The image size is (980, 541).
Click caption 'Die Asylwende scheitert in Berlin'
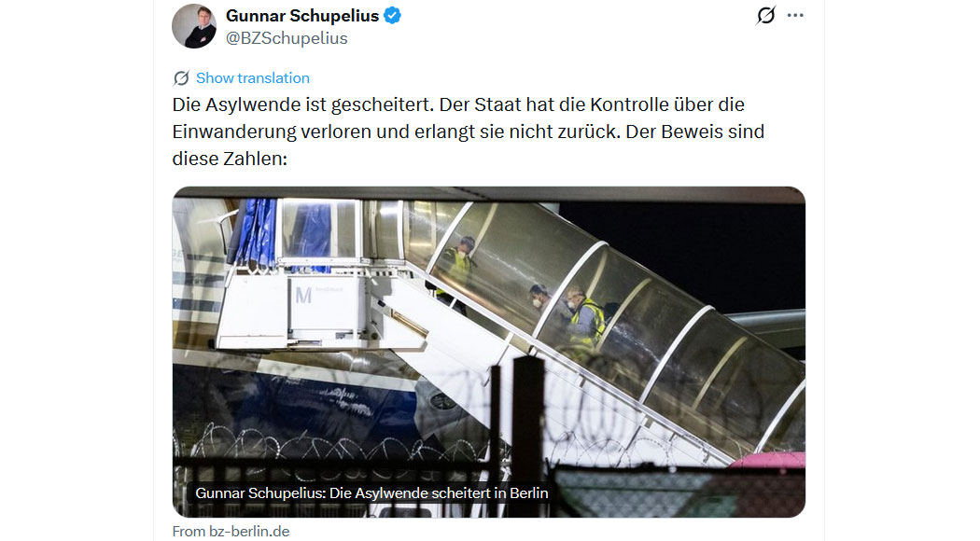point(439,492)
